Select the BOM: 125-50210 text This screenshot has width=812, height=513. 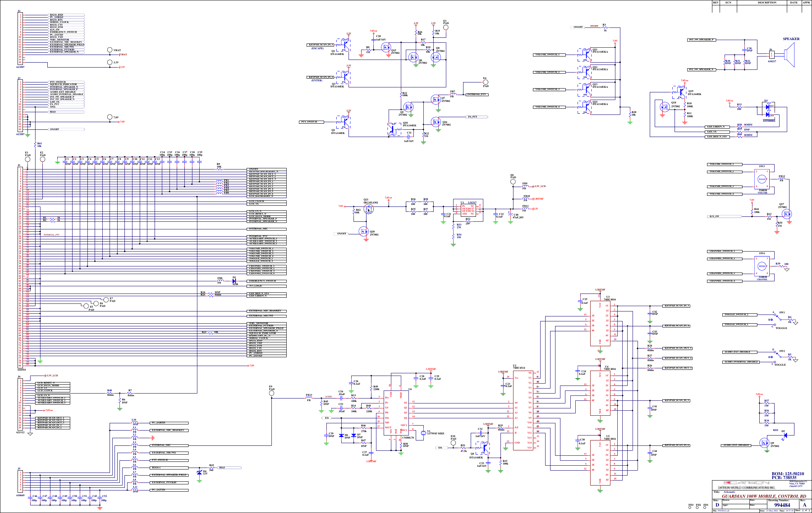click(x=788, y=474)
